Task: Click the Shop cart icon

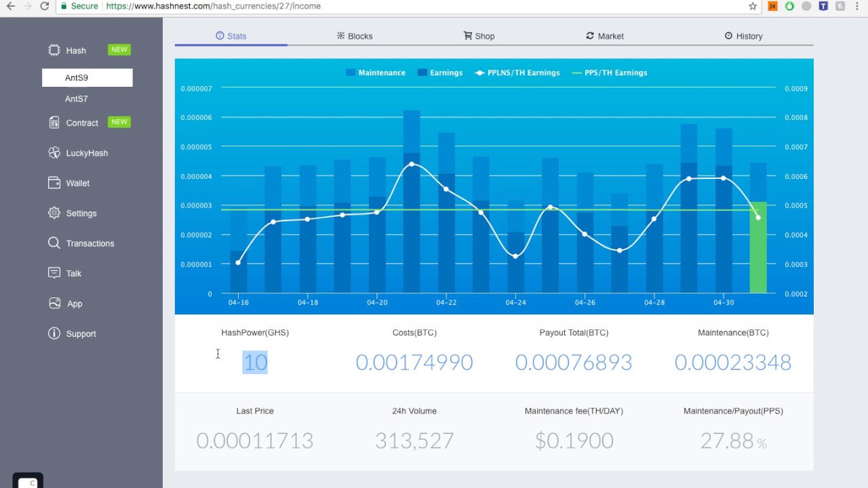Action: click(x=468, y=35)
